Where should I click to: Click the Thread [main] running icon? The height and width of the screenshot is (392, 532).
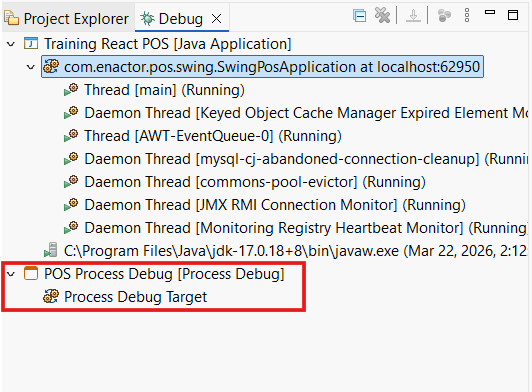point(71,90)
